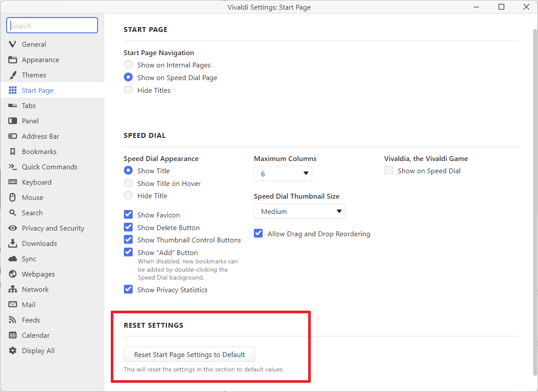Uncheck Show Favicon checkbox
Image resolution: width=538 pixels, height=392 pixels.
[128, 215]
